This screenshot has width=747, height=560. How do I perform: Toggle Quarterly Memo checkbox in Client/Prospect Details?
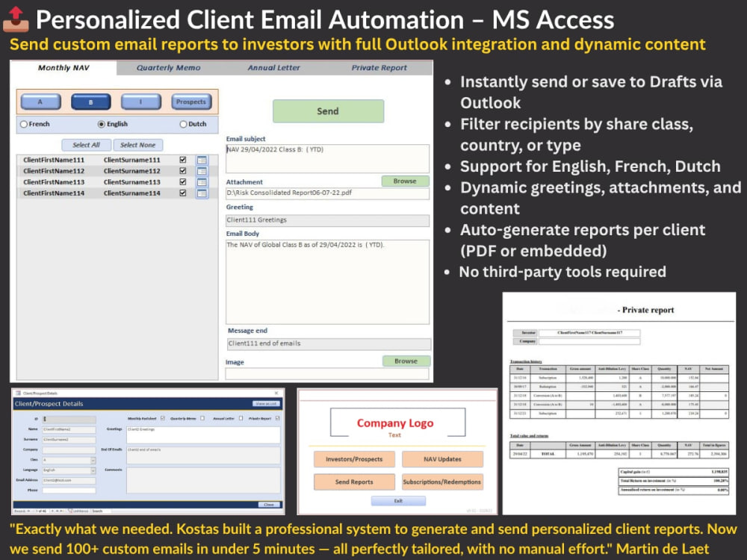tap(202, 419)
